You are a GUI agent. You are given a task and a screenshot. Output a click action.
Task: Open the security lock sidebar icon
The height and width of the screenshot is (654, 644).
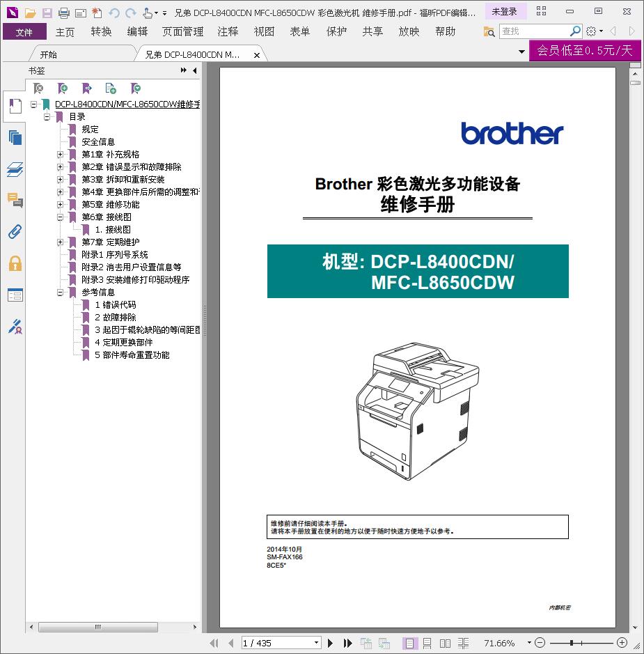pyautogui.click(x=15, y=263)
